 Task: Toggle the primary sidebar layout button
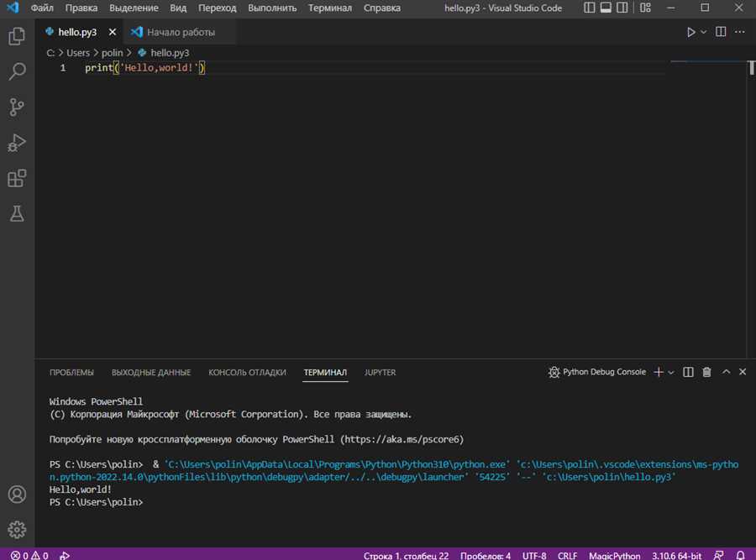(x=588, y=8)
